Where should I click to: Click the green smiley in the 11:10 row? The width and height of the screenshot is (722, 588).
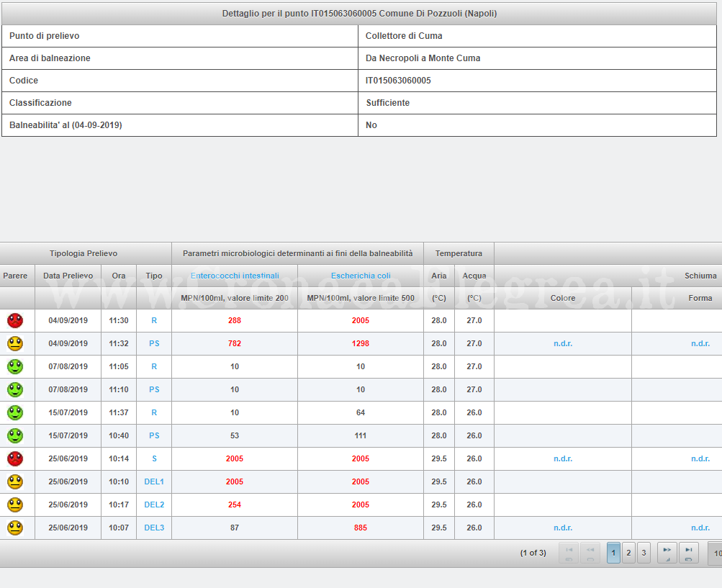(x=15, y=389)
